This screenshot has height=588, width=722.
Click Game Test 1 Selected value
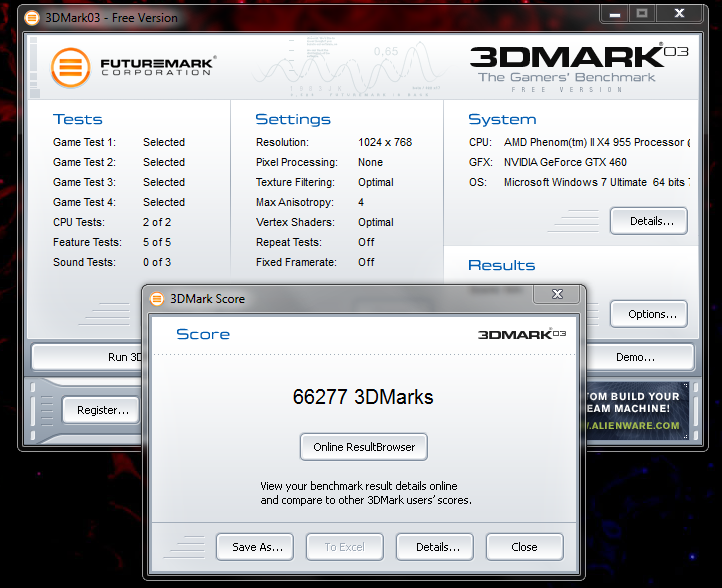click(x=164, y=142)
